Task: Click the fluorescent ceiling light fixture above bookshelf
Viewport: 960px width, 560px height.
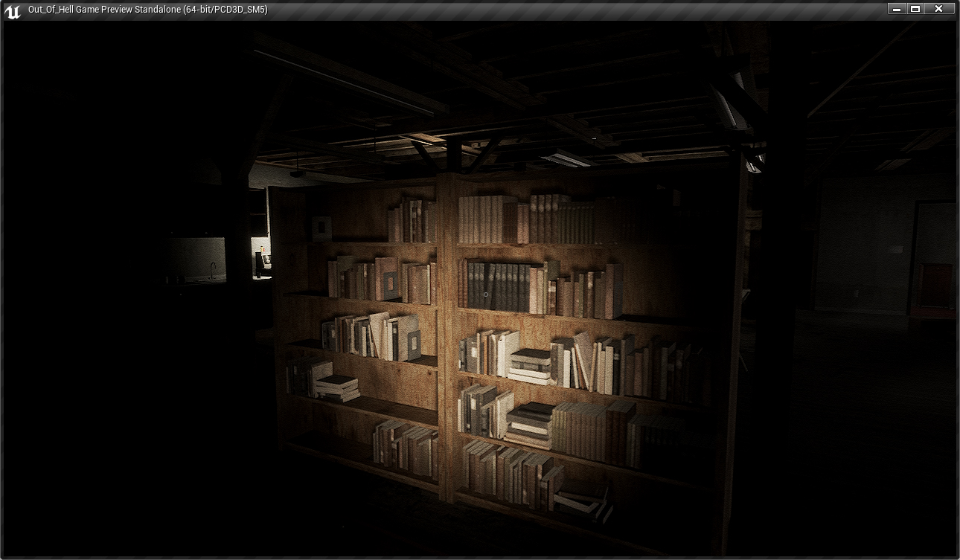Action: click(566, 159)
